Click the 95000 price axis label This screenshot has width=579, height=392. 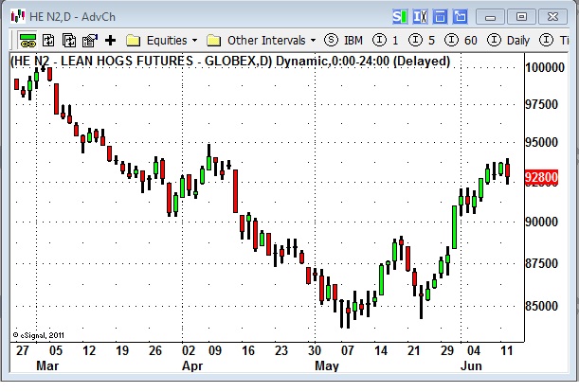pyautogui.click(x=541, y=142)
